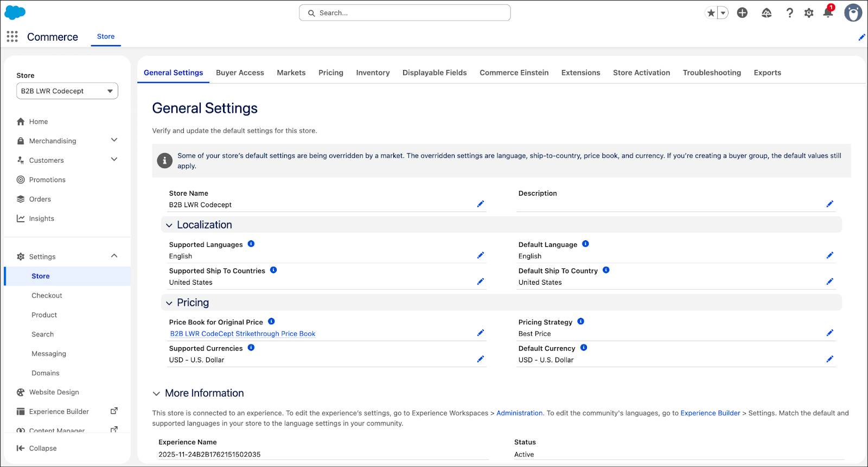
Task: Switch to the Displayable Fields tab
Action: click(x=435, y=73)
